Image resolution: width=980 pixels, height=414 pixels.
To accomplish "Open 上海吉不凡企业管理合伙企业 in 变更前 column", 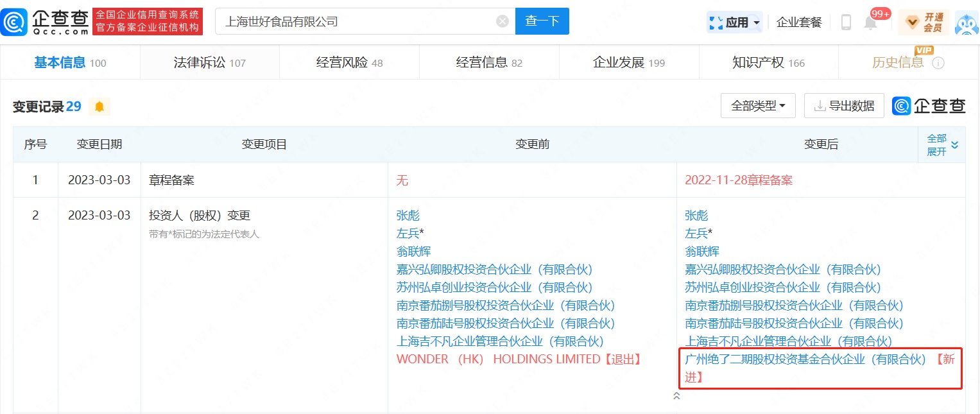I will pyautogui.click(x=500, y=341).
